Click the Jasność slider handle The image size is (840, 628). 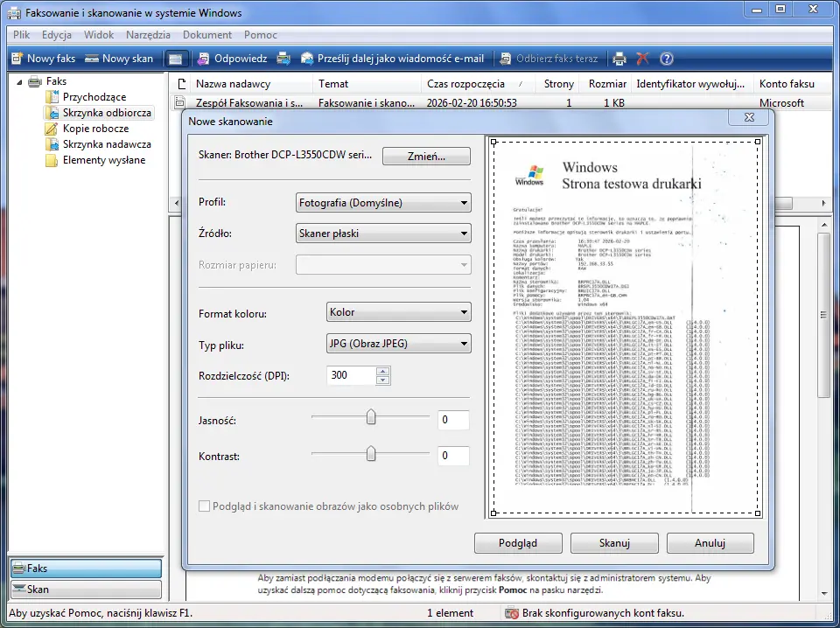[x=371, y=418]
